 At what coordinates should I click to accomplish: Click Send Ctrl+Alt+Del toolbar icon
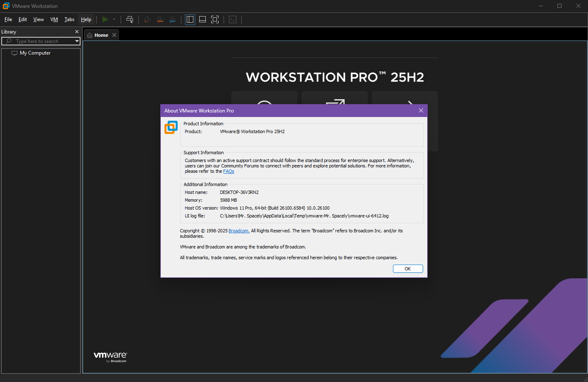(130, 19)
